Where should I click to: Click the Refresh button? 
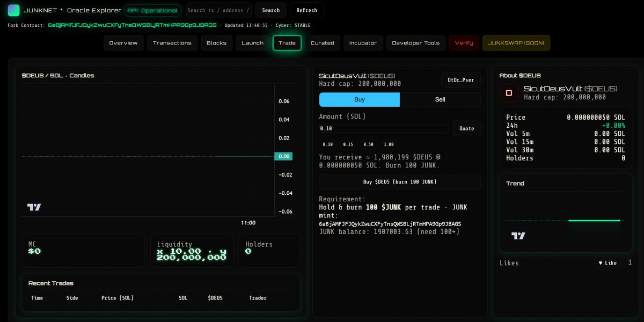306,10
